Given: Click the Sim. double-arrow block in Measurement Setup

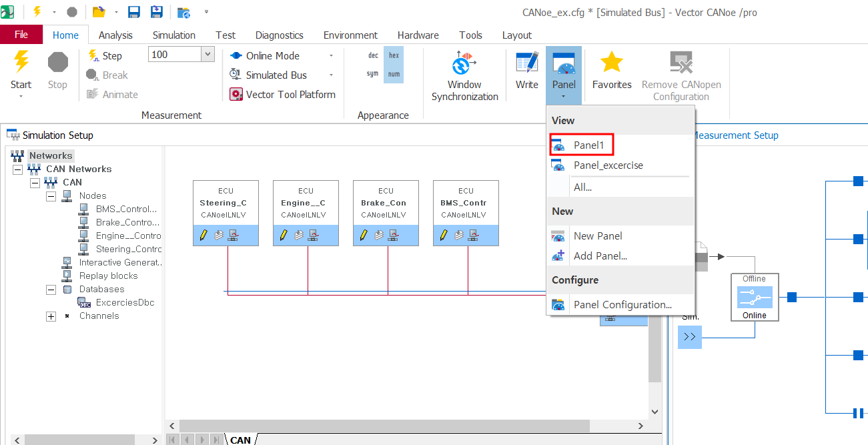Looking at the screenshot, I should click(690, 337).
